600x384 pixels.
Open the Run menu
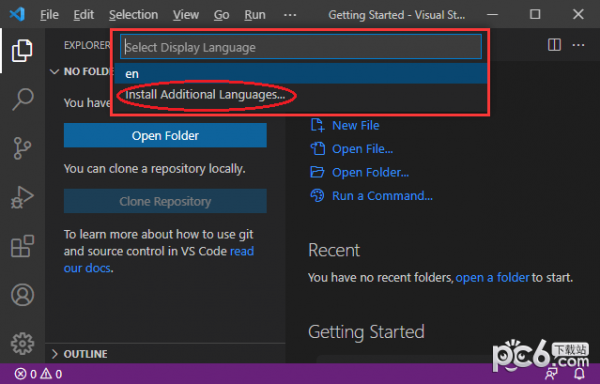[255, 15]
